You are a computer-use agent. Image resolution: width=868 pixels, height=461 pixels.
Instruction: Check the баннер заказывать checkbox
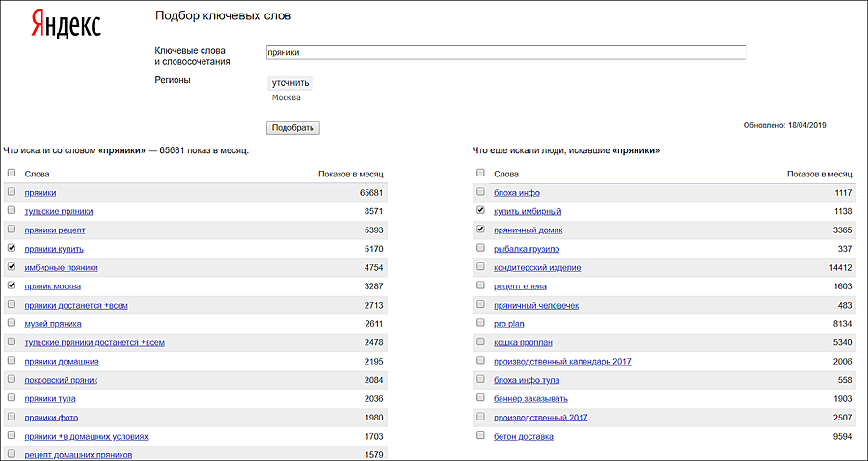(480, 398)
